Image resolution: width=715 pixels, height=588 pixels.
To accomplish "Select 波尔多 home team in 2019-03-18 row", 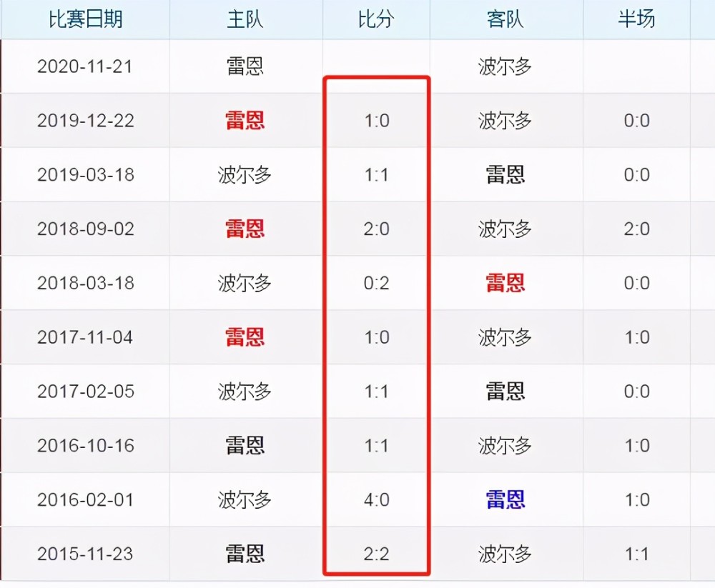I will click(245, 175).
